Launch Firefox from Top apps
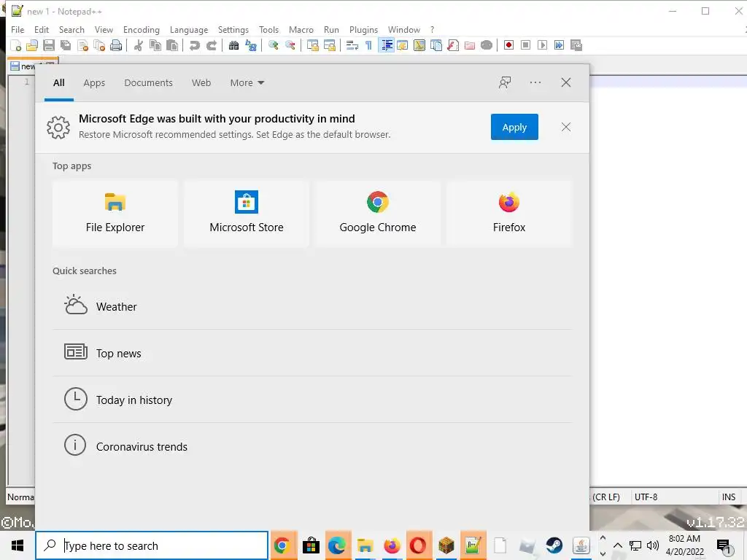The width and height of the screenshot is (747, 560). click(x=508, y=214)
